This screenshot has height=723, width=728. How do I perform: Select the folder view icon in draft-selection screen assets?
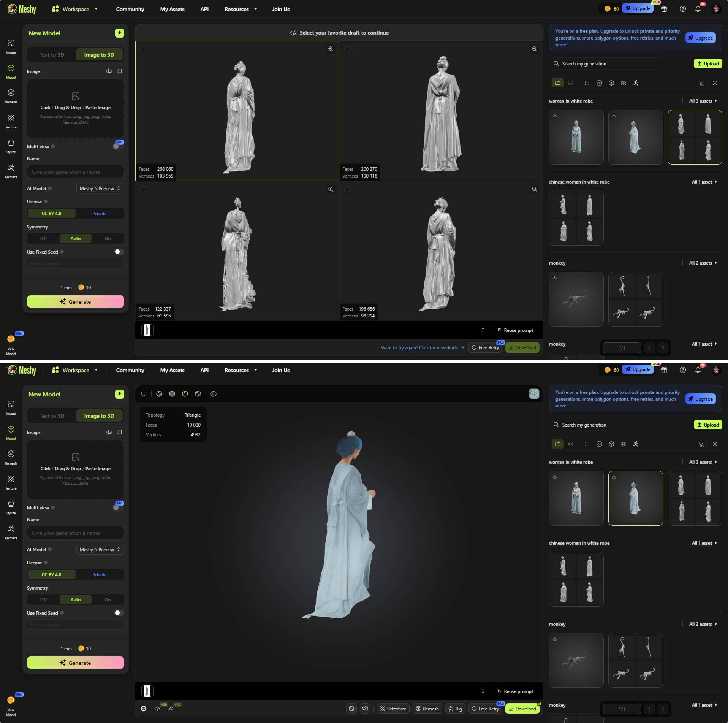(x=558, y=83)
